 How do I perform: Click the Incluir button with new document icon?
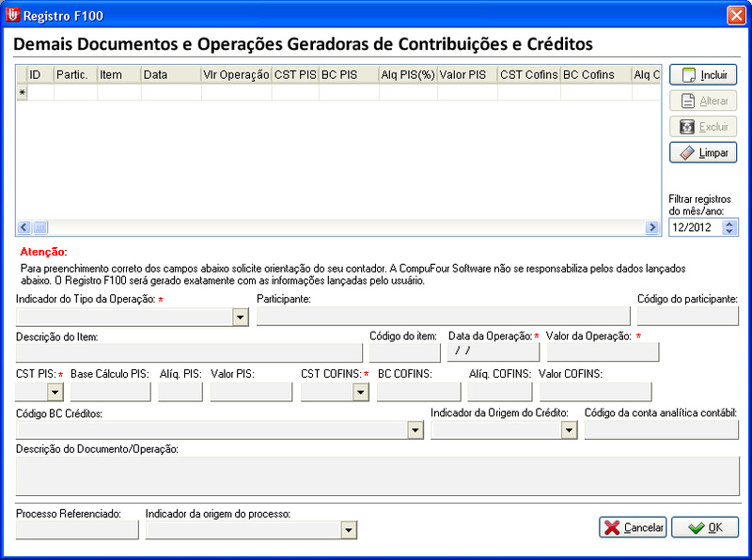[x=702, y=75]
